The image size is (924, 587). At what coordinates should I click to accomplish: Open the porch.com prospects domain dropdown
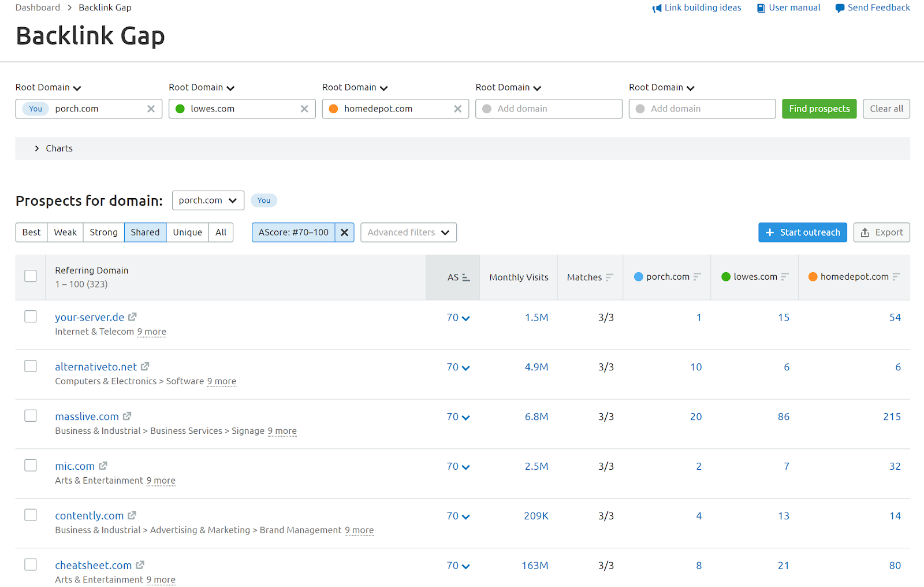pos(208,200)
